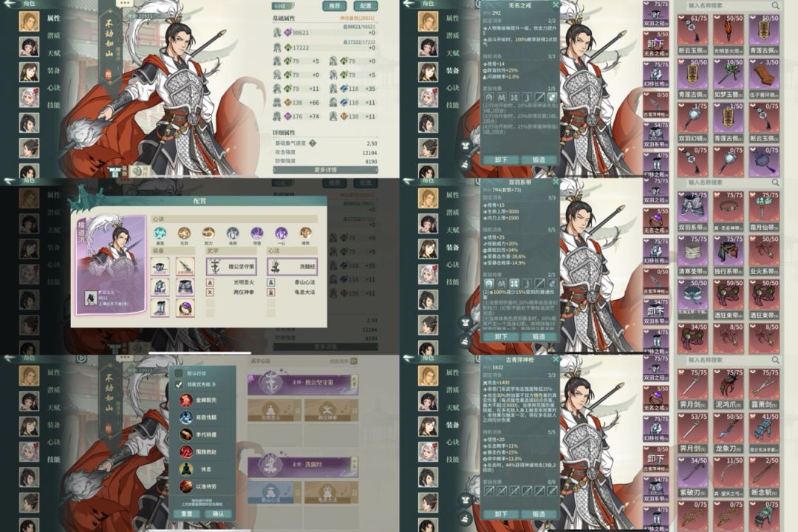Uncheck 技能优先级 checkbox
This screenshot has height=532, width=798.
click(179, 384)
